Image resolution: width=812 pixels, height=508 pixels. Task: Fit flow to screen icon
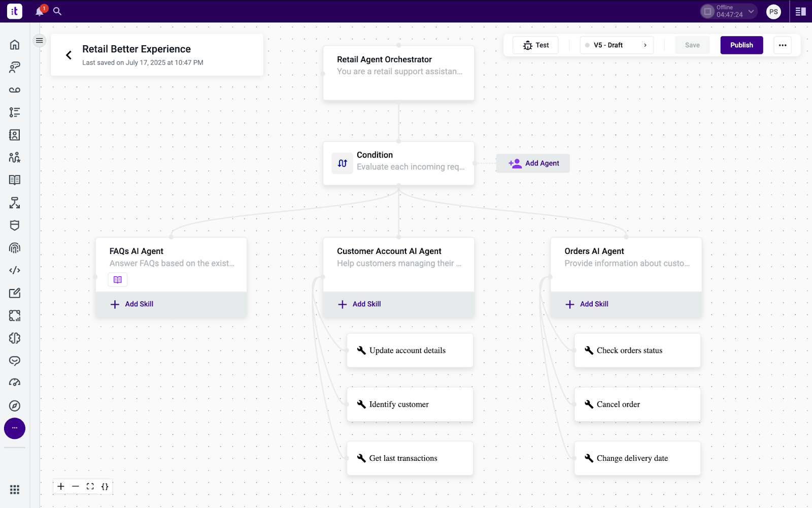coord(90,487)
